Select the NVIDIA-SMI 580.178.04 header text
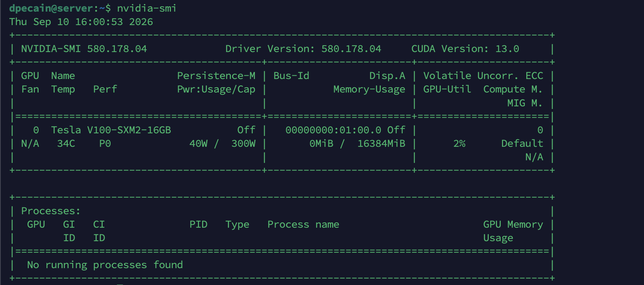The image size is (644, 285). coord(84,49)
